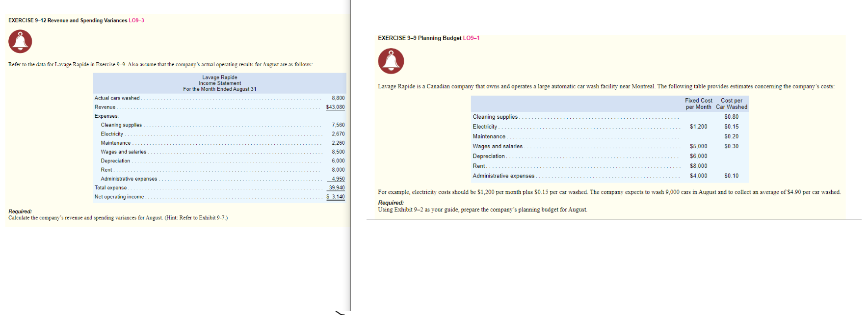Click net operating income value $3,140
868x315 pixels.
pos(336,197)
